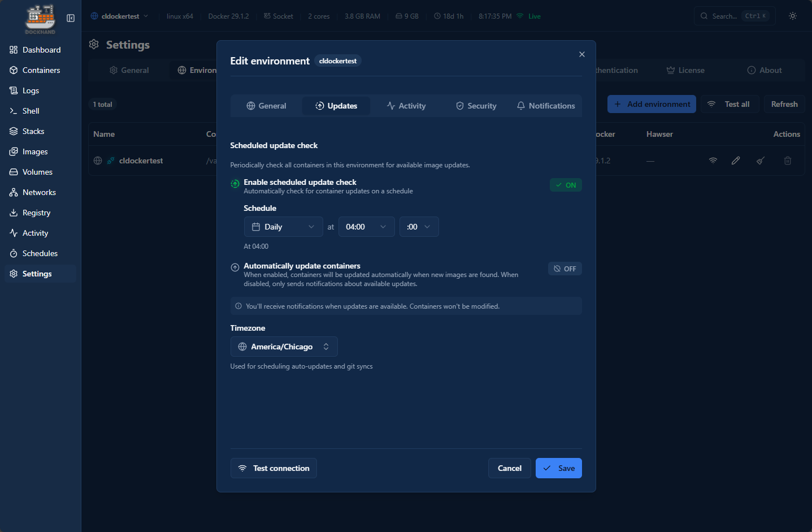Switch to the Notifications tab
Viewport: 812px width, 532px height.
point(545,105)
